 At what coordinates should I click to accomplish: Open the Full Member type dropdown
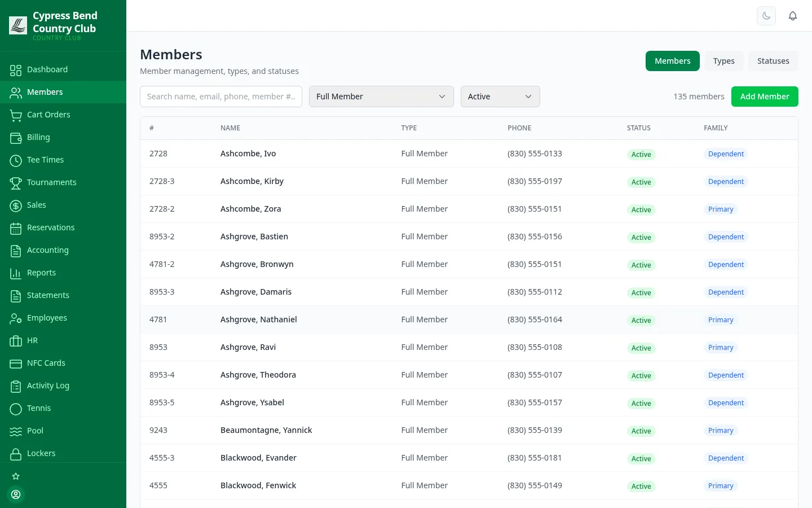[381, 97]
